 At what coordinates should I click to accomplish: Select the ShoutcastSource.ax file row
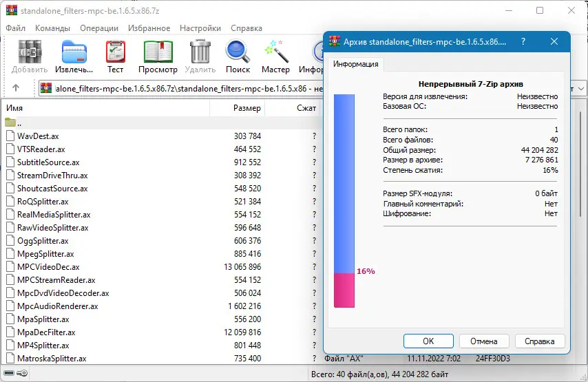point(161,188)
